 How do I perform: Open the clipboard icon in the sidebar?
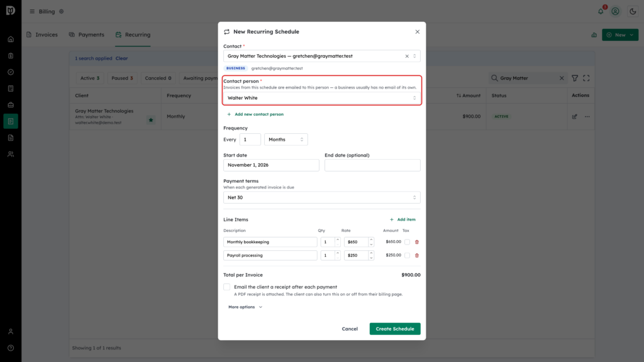11,56
